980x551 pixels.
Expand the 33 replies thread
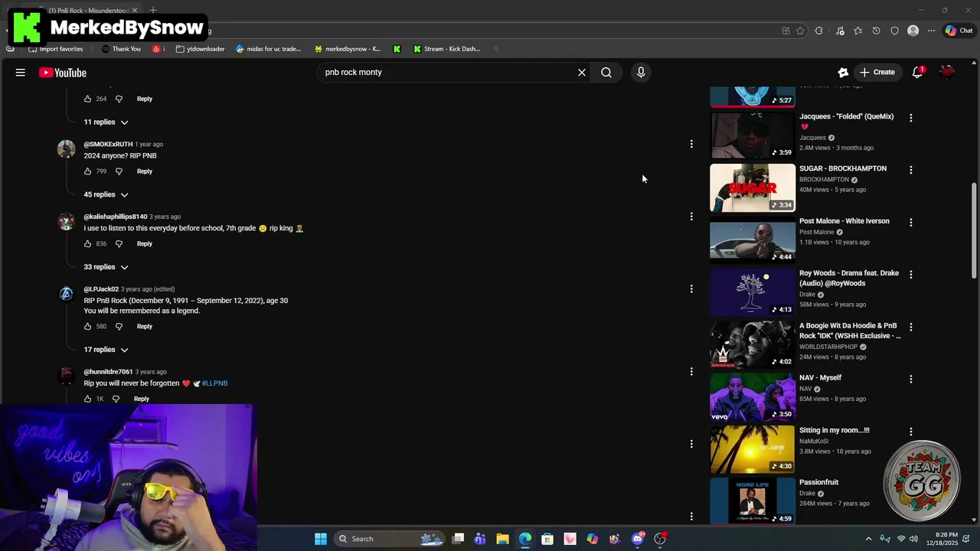click(106, 267)
